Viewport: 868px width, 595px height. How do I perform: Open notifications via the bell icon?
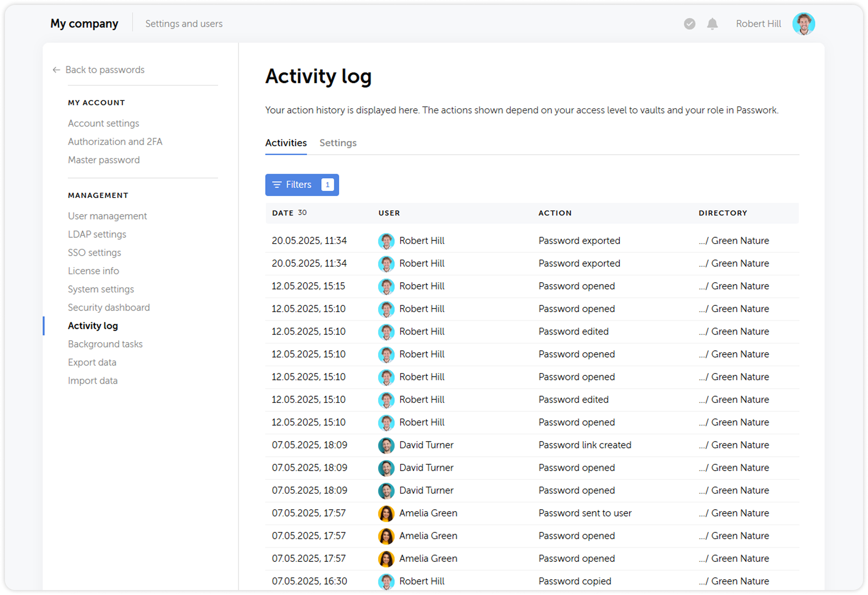click(712, 24)
